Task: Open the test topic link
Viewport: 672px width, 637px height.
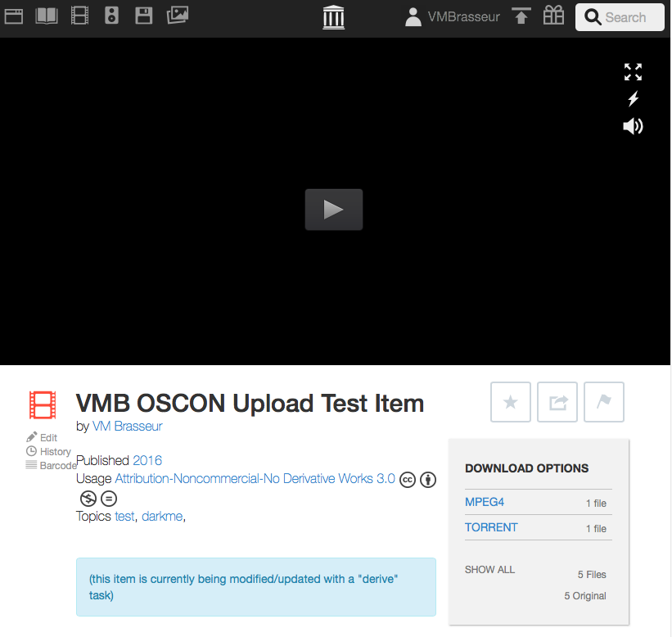Action: 124,516
